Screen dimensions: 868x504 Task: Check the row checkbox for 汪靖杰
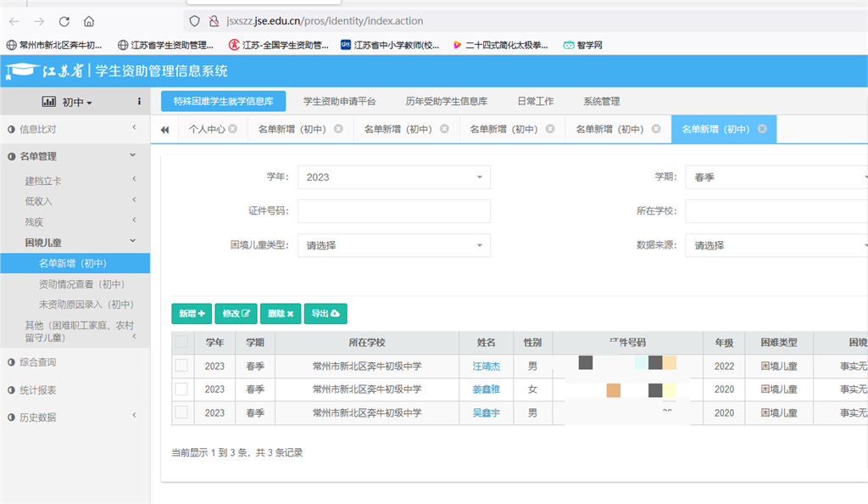pos(181,366)
